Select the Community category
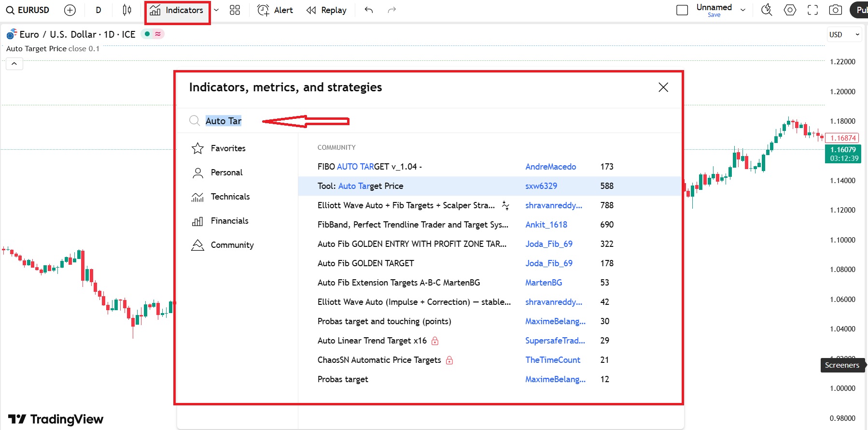Image resolution: width=868 pixels, height=430 pixels. pos(232,245)
